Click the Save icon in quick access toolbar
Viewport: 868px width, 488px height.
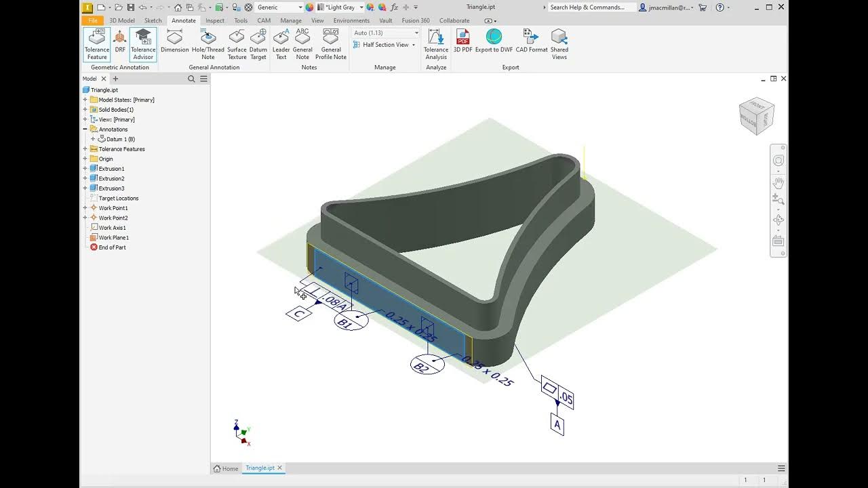click(x=131, y=7)
